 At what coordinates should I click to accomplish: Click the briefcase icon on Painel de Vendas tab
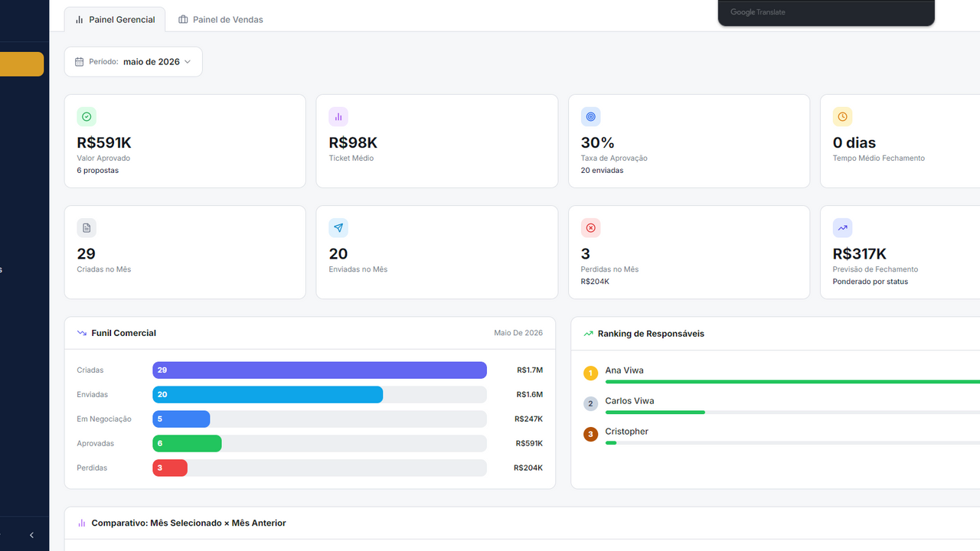point(183,20)
